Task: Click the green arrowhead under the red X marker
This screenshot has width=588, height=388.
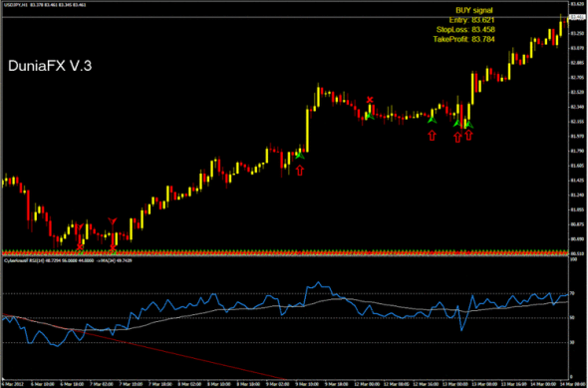Action: pyautogui.click(x=370, y=116)
